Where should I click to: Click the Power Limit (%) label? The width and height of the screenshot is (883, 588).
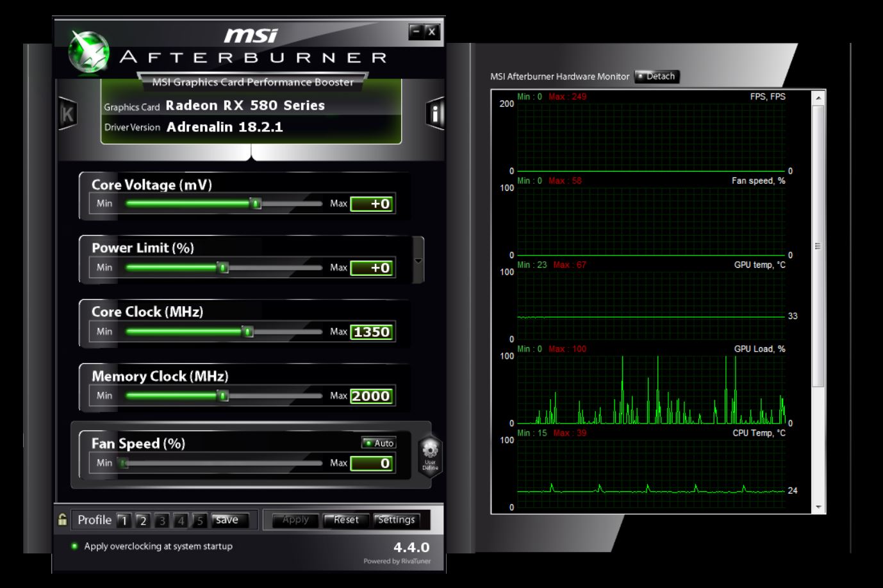[143, 248]
